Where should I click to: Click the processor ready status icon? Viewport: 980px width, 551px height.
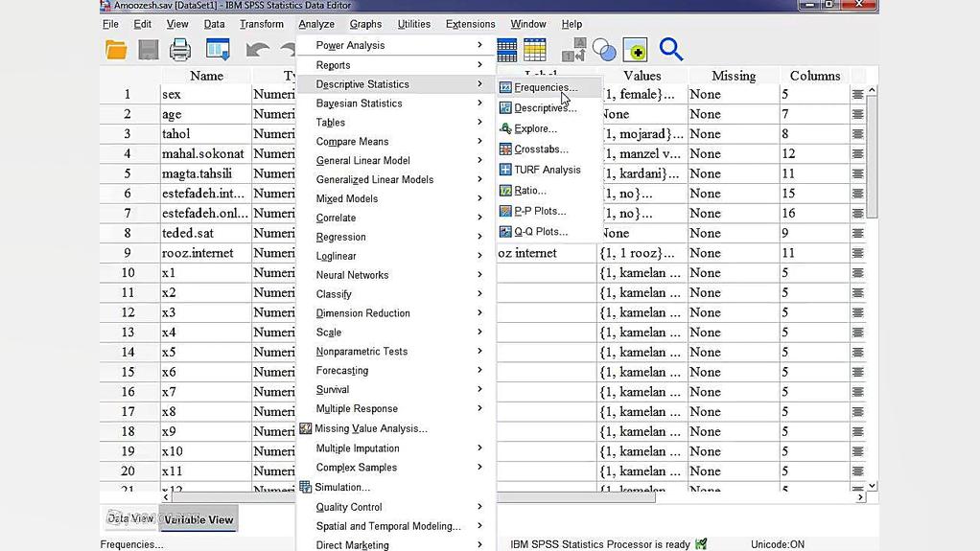click(701, 544)
